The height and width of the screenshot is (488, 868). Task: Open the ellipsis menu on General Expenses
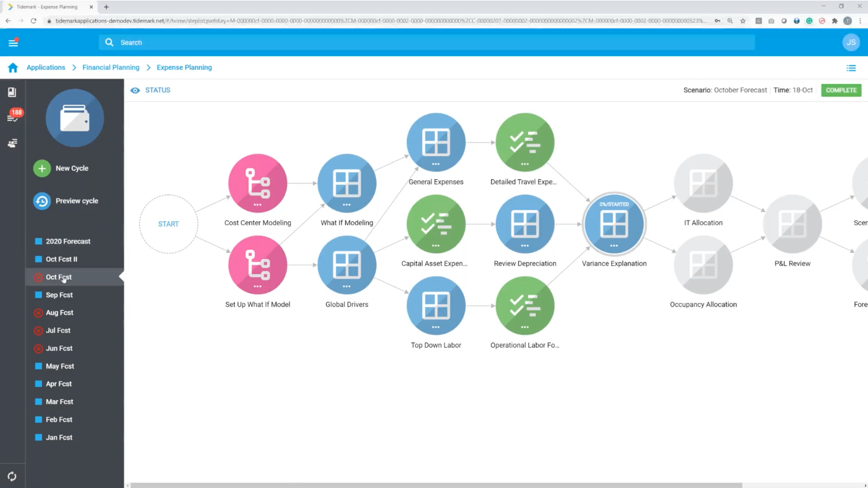tap(436, 164)
